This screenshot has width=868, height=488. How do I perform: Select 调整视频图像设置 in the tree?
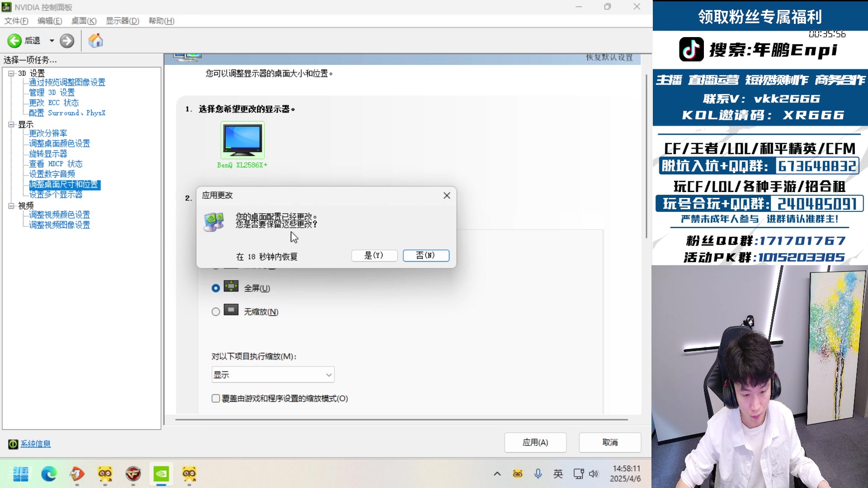pyautogui.click(x=60, y=225)
